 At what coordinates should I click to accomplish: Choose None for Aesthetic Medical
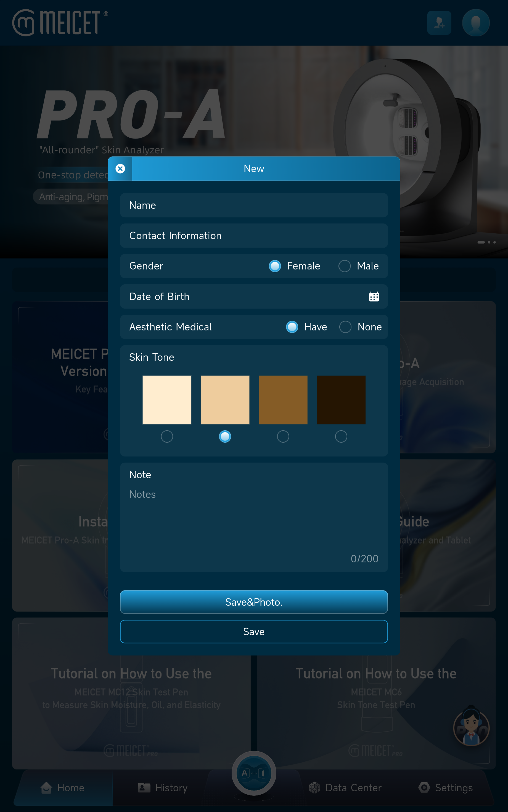pos(345,327)
